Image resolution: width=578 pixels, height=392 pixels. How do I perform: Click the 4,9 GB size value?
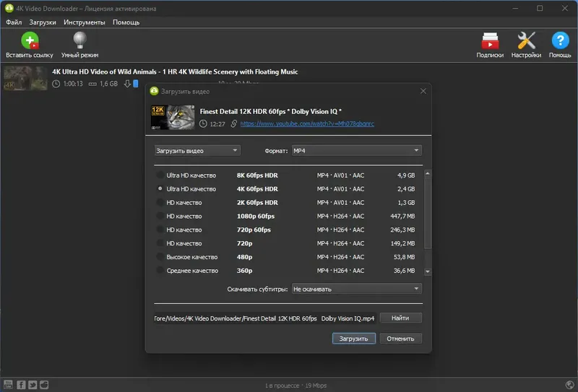click(406, 175)
